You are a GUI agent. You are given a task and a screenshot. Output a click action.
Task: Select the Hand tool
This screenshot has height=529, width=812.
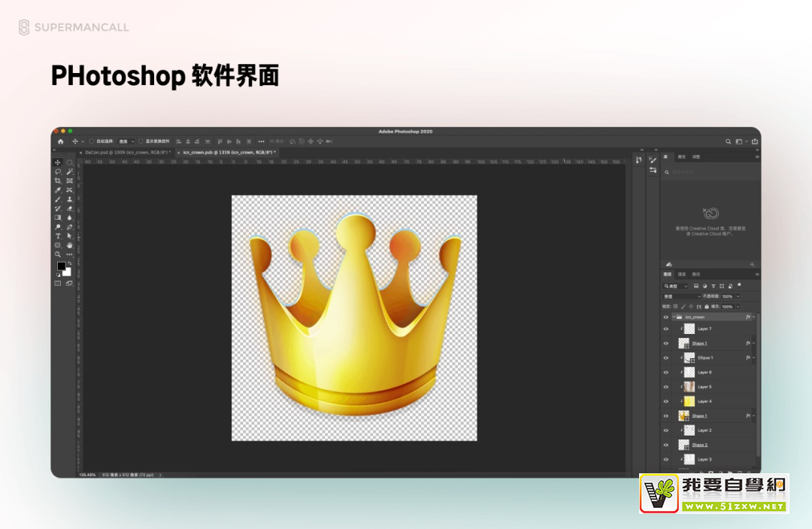click(x=69, y=245)
